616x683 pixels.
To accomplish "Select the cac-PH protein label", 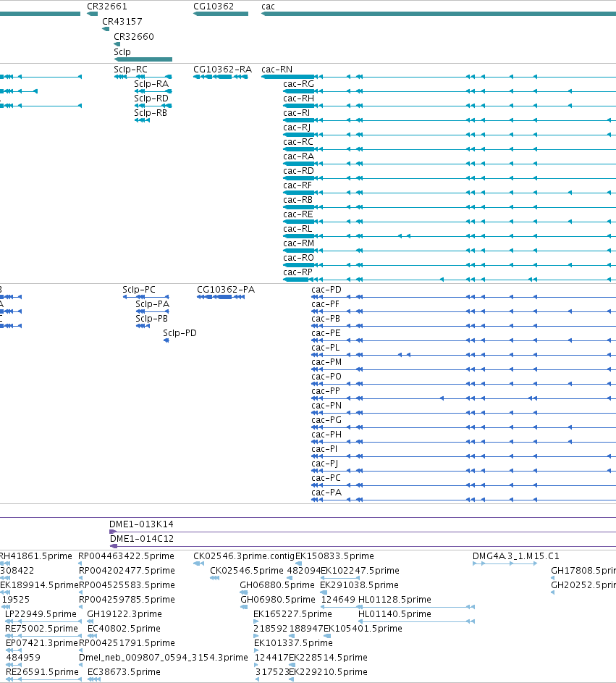I will [326, 435].
